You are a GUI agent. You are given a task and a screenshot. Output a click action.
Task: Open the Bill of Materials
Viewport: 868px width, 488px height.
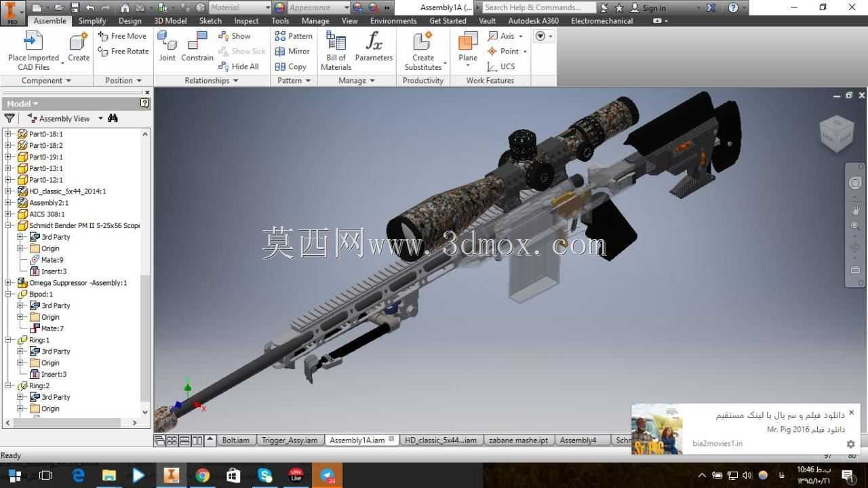[x=336, y=51]
